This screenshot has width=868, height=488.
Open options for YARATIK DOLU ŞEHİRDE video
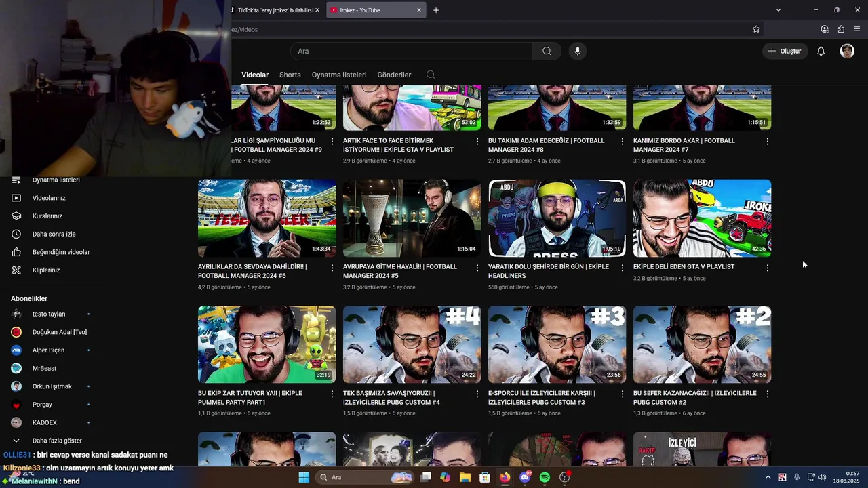(x=623, y=268)
